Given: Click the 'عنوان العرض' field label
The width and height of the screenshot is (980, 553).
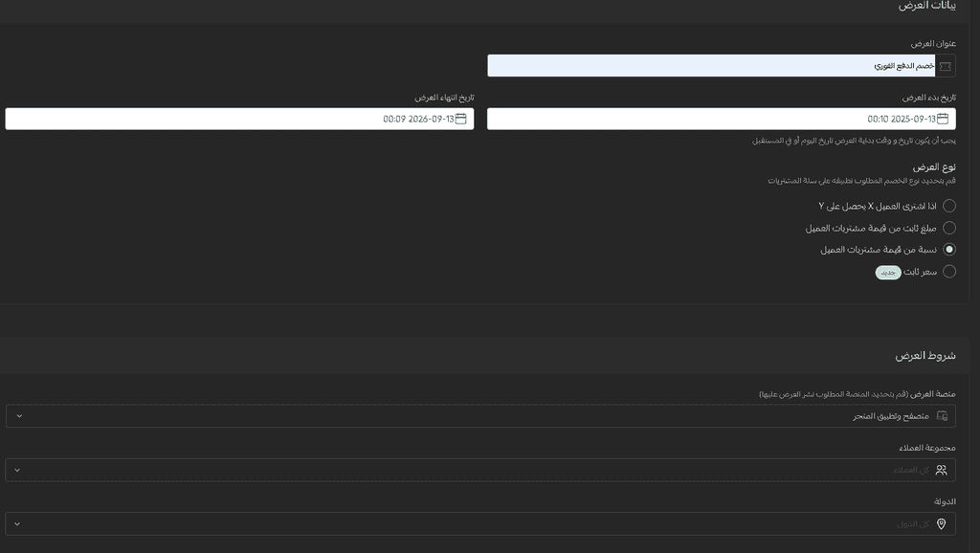Looking at the screenshot, I should (933, 43).
